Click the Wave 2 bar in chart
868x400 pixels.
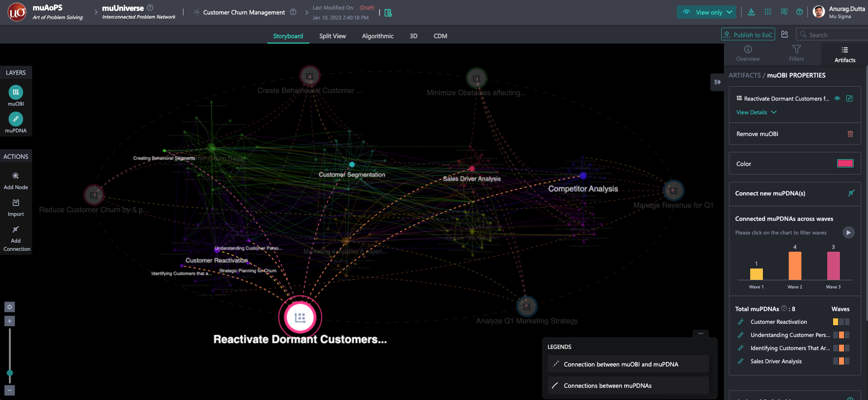pyautogui.click(x=795, y=266)
